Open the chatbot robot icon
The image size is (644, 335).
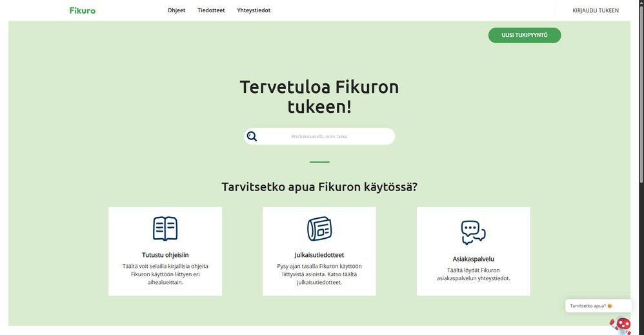(621, 325)
